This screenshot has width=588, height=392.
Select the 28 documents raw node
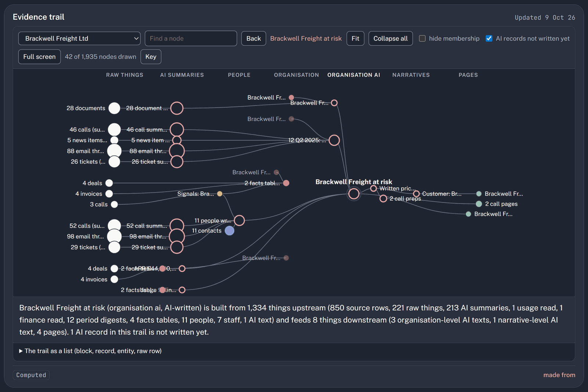[x=114, y=108]
